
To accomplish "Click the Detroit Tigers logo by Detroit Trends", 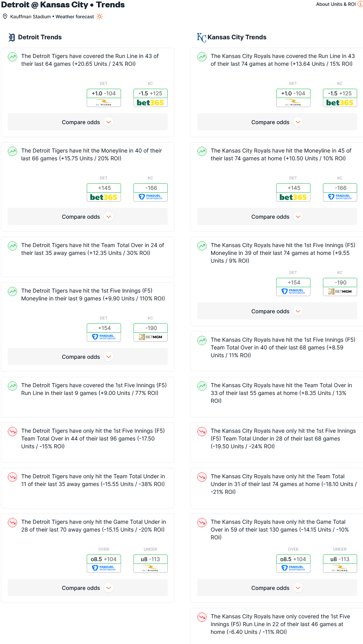I will pos(12,37).
